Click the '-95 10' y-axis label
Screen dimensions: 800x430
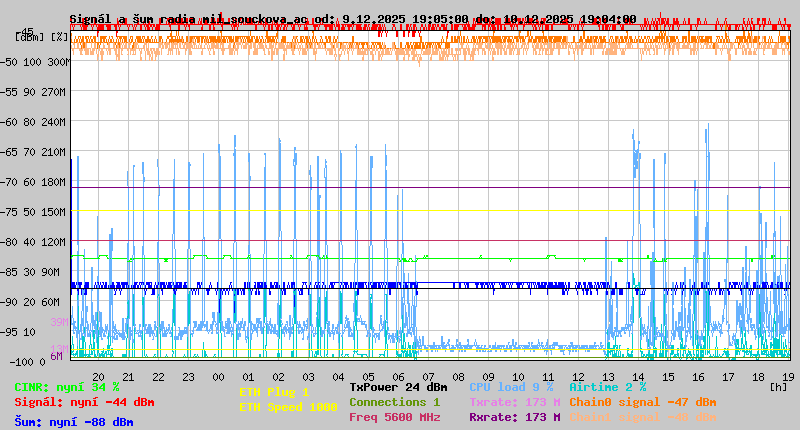[x=18, y=332]
